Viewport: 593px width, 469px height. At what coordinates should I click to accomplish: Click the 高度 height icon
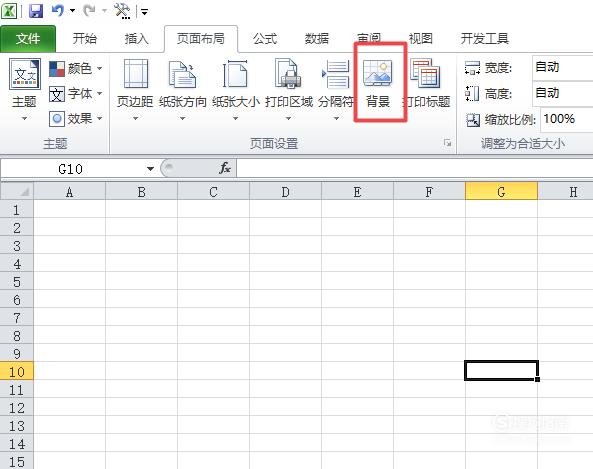[x=472, y=93]
